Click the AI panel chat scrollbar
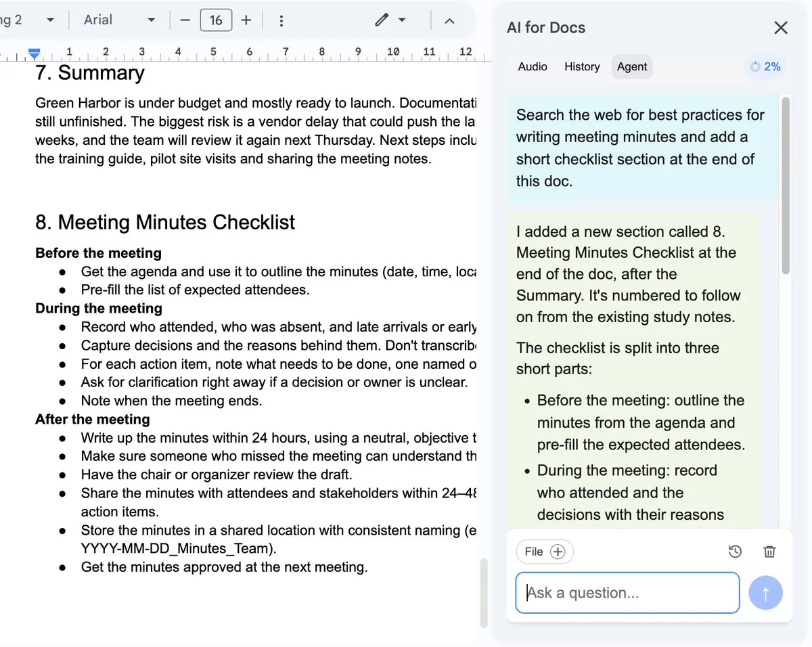812x647 pixels. pyautogui.click(x=785, y=186)
